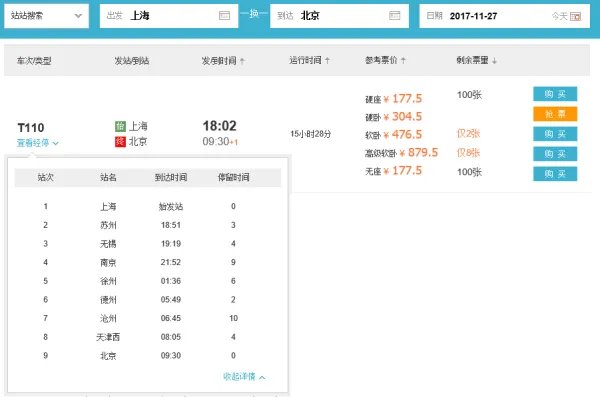Open the 站站搜索 search type dropdown
The width and height of the screenshot is (600, 397).
click(46, 16)
